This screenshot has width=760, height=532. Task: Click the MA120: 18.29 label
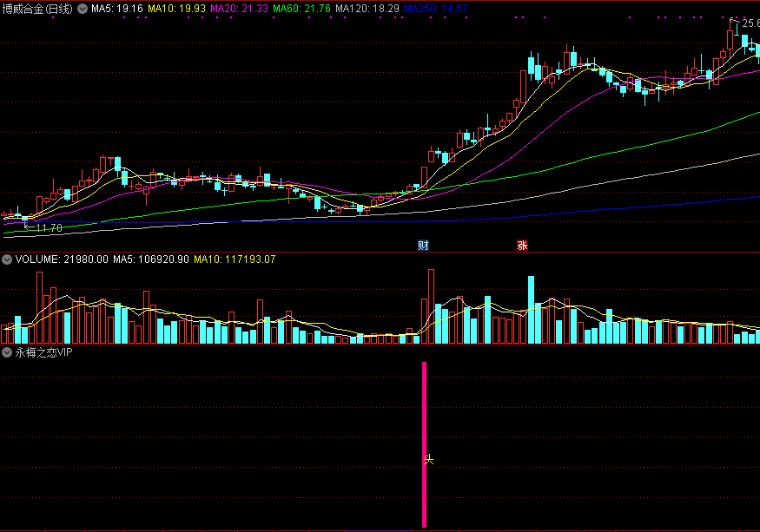(367, 9)
